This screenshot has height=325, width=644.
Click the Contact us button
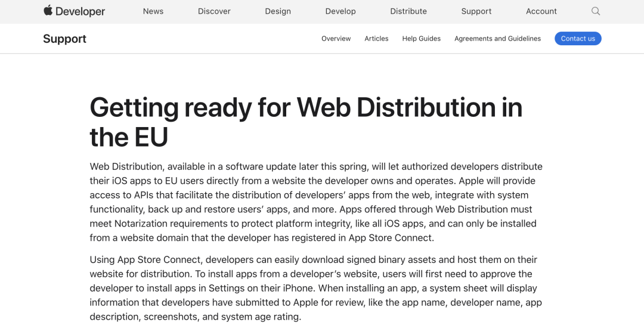point(578,39)
